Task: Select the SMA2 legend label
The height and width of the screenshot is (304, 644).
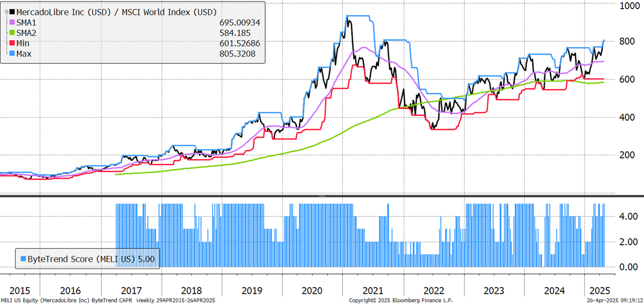Action: 27,33
